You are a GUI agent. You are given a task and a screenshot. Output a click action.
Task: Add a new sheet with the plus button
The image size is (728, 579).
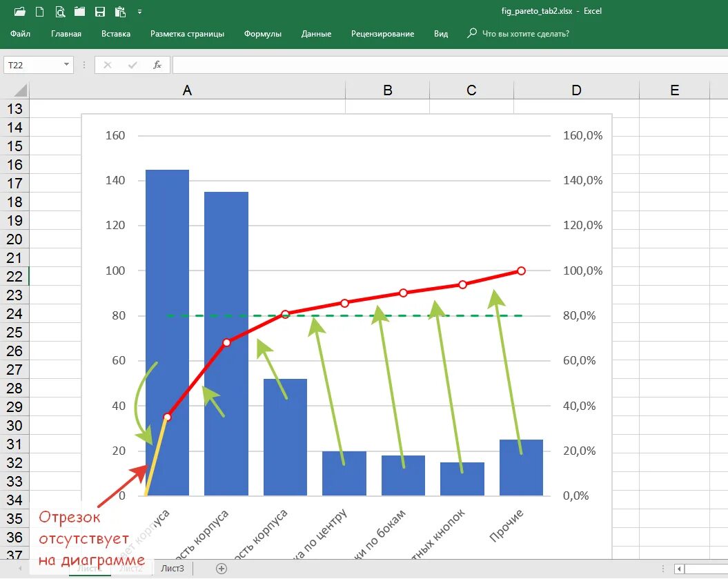(222, 569)
